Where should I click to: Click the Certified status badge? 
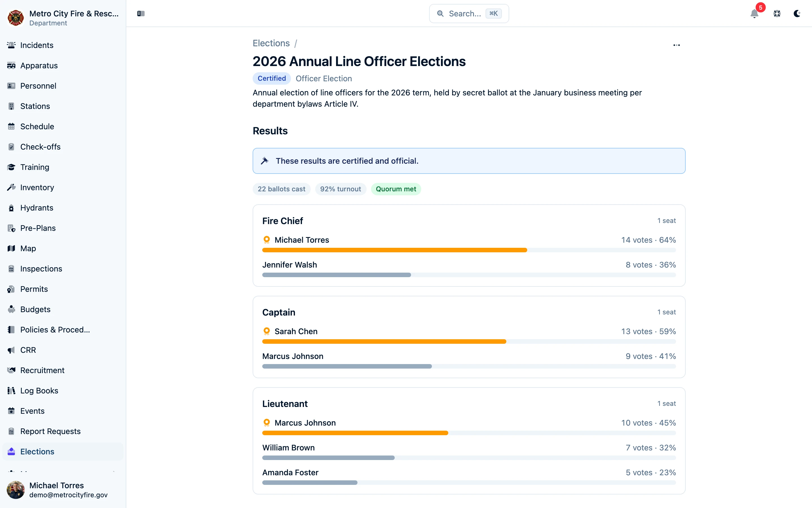coord(272,78)
